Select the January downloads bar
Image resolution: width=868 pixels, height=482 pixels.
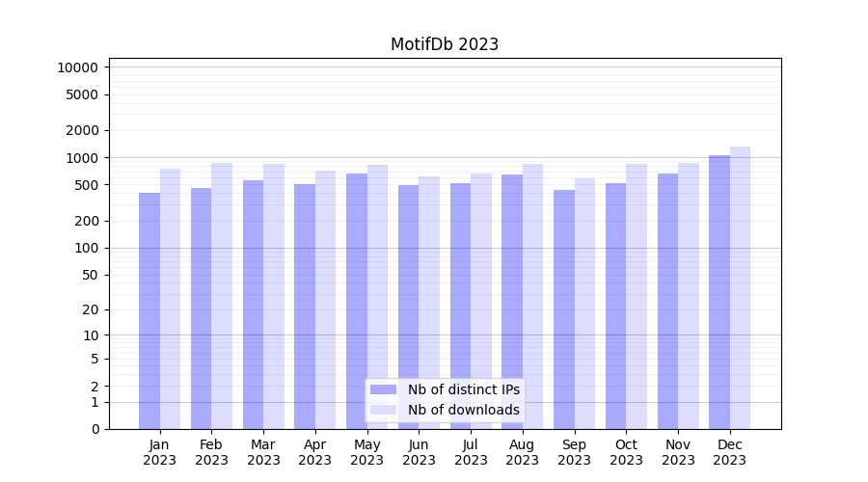[x=170, y=299]
